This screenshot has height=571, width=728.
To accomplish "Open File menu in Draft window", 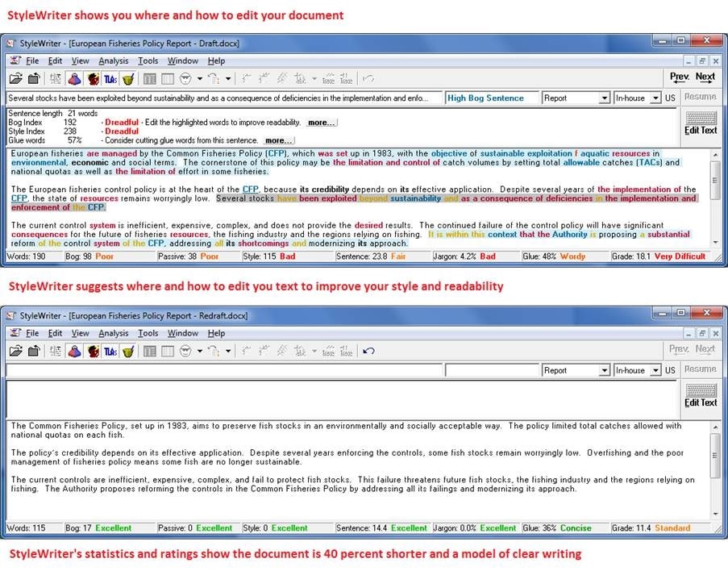I will [x=32, y=60].
